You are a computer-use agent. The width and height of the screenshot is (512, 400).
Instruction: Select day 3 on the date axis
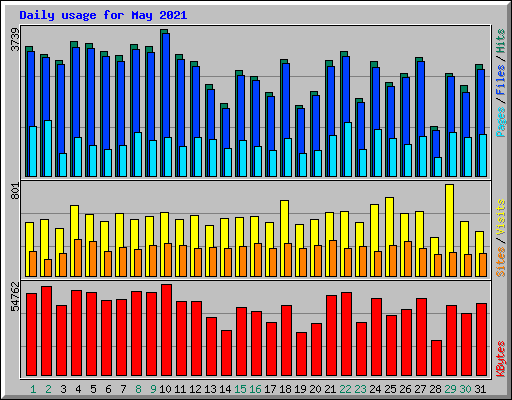point(63,389)
